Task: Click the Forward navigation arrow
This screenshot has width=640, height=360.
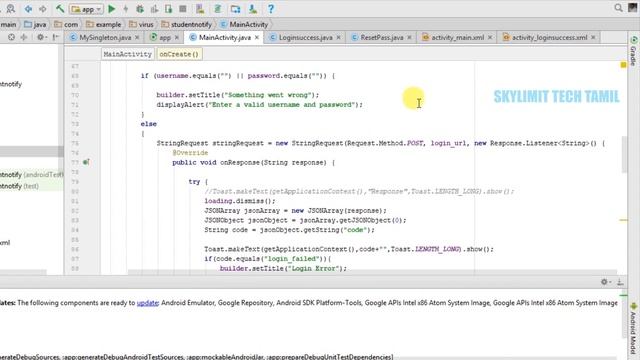Action: tap(42, 9)
